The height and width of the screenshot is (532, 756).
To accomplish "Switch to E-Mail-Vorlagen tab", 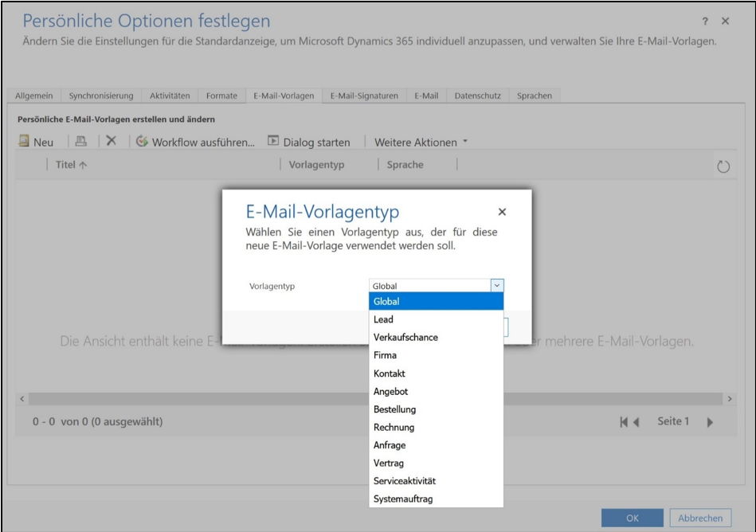I will tap(284, 96).
